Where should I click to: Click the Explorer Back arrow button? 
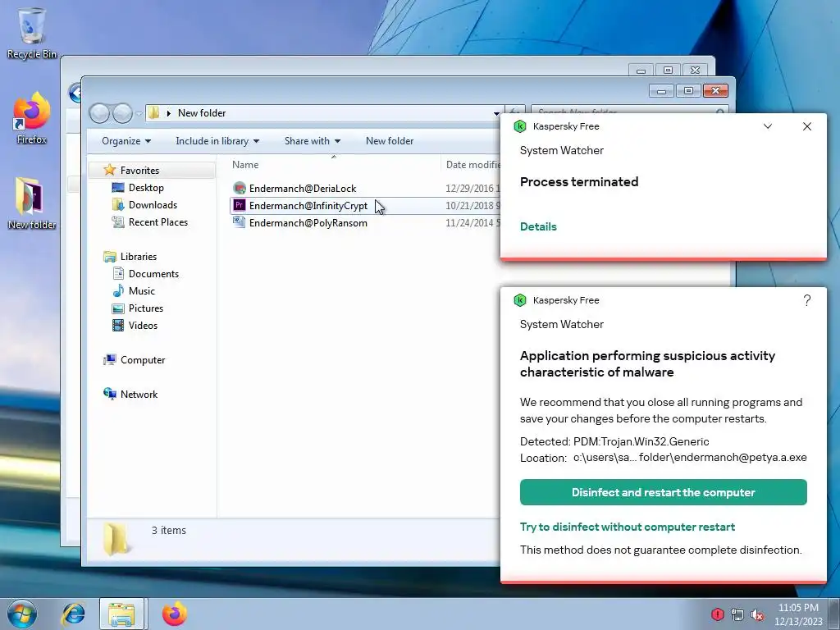click(x=99, y=113)
